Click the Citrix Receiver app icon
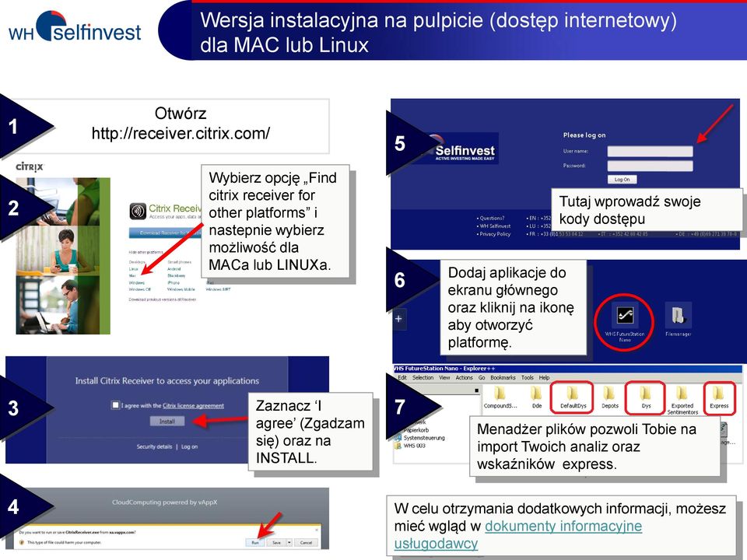The width and height of the screenshot is (747, 560). pos(139,211)
